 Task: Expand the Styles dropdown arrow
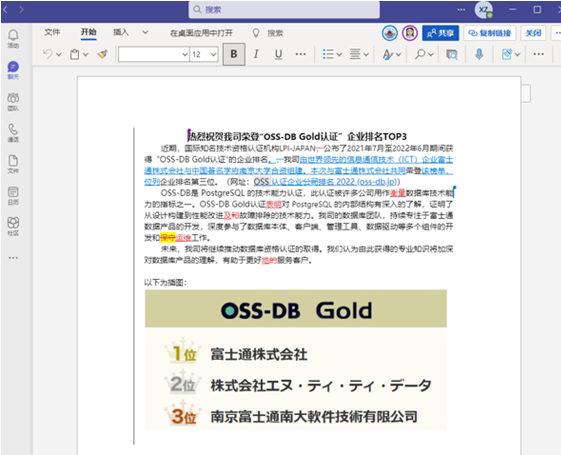pos(398,55)
